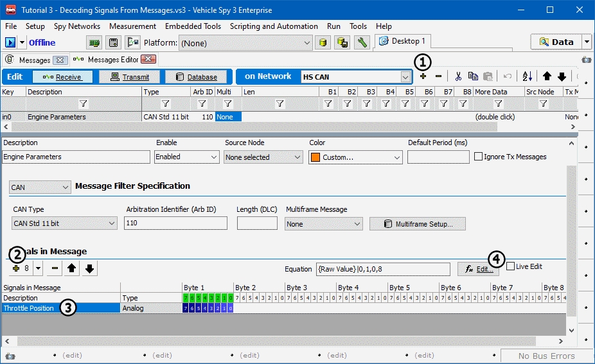
Task: Select the Receive toggle button
Action: click(62, 77)
